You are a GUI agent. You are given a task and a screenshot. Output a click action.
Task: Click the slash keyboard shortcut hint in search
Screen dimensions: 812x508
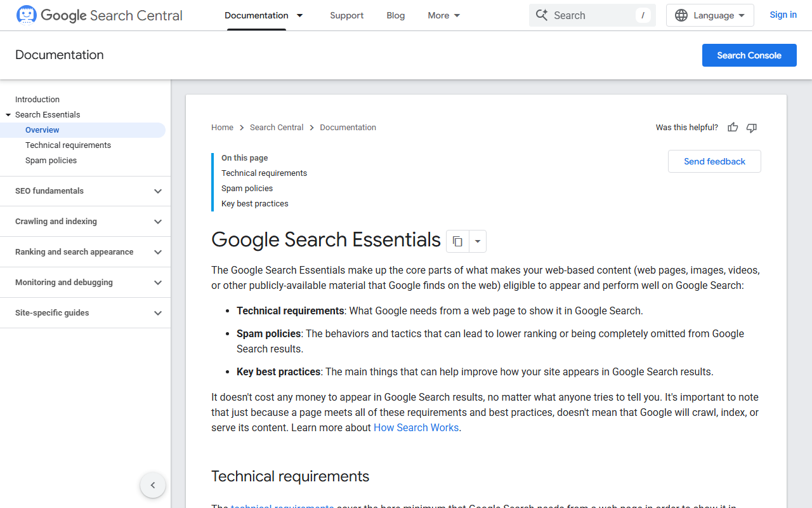(643, 15)
